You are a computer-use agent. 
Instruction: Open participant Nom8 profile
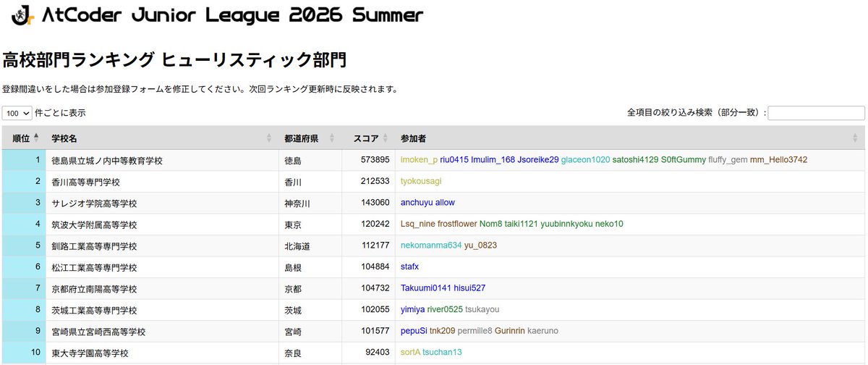[x=491, y=224]
